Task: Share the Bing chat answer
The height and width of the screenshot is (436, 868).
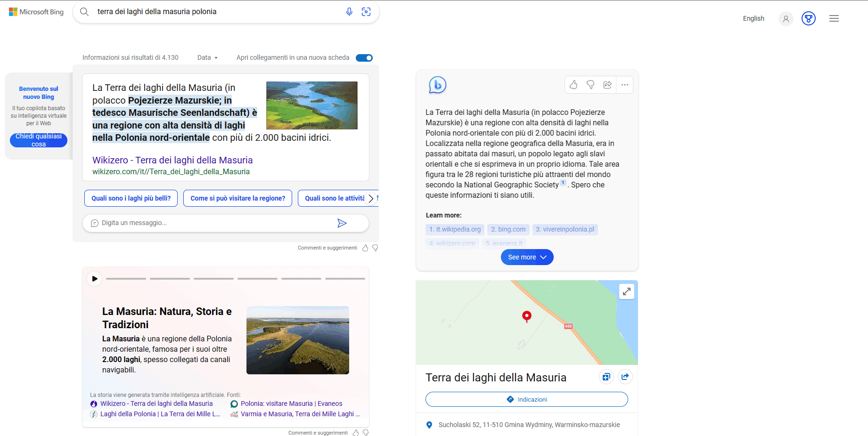Action: (x=607, y=85)
